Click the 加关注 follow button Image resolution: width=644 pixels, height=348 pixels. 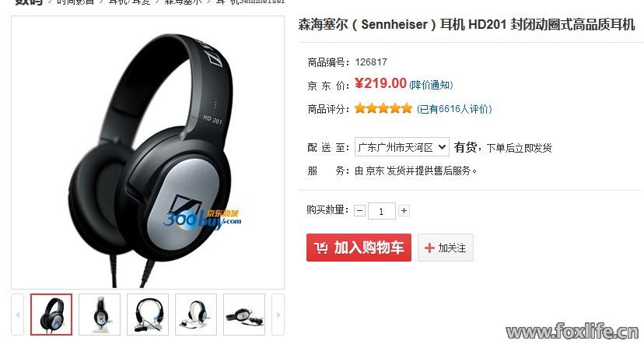[446, 248]
